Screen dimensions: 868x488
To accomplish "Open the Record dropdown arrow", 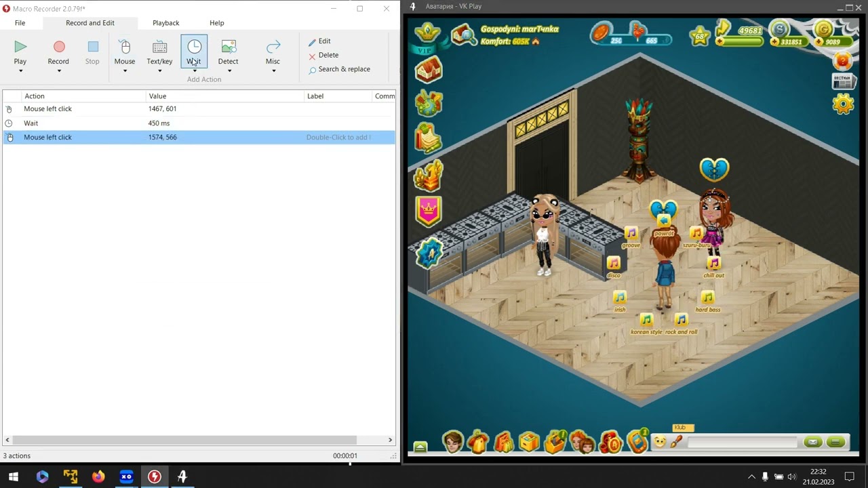I will 59,70.
